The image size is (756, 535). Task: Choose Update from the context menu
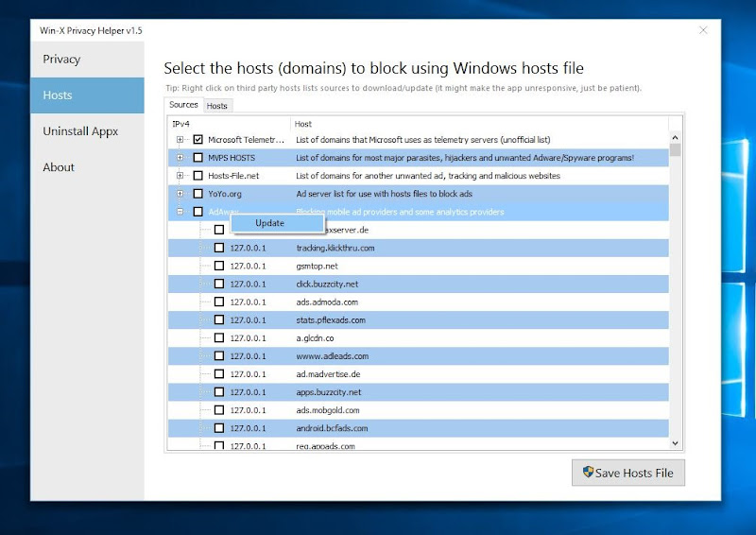[277, 223]
